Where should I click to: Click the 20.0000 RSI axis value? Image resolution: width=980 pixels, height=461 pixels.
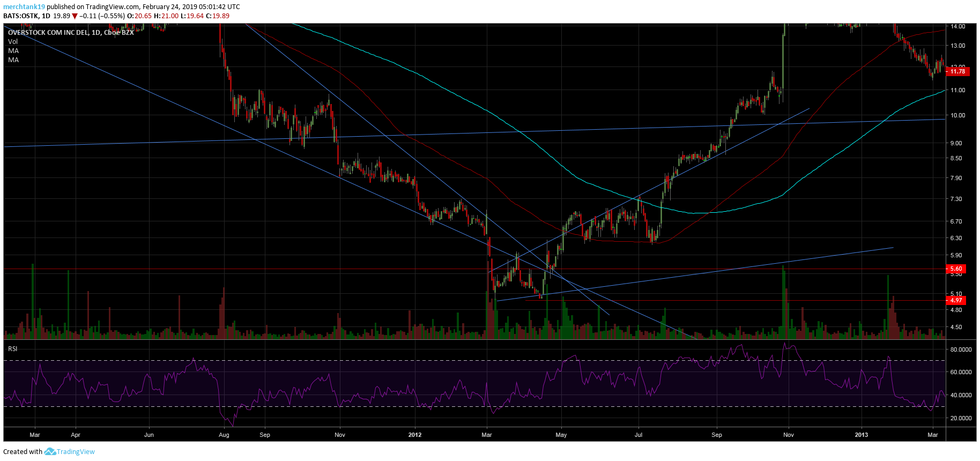coord(961,418)
